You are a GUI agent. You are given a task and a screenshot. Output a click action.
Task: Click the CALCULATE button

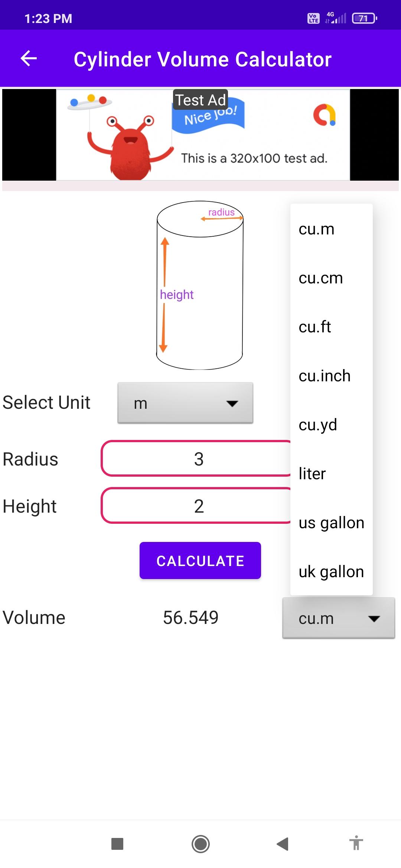pos(200,560)
